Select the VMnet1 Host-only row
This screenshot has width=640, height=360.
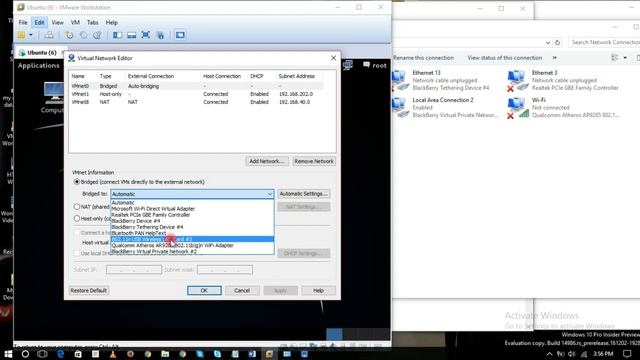click(197, 94)
